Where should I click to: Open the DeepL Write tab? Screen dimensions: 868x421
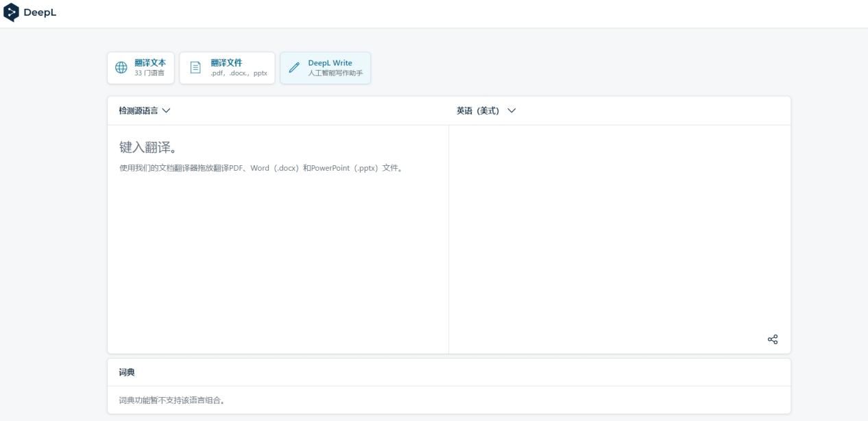(x=325, y=68)
